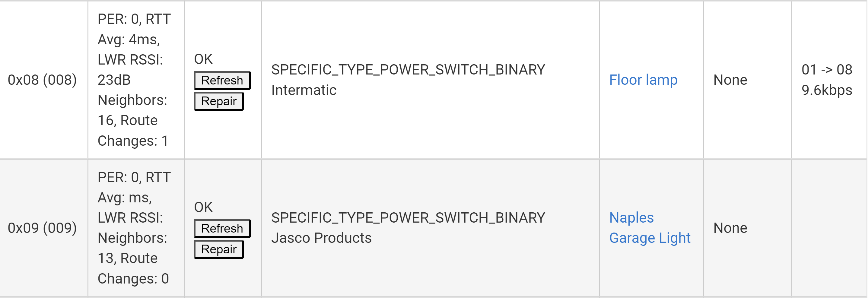868x298 pixels.
Task: Click SPECIFIC_TYPE_POWER_SWITCH_BINARY text in Jasco row
Action: click(x=408, y=218)
